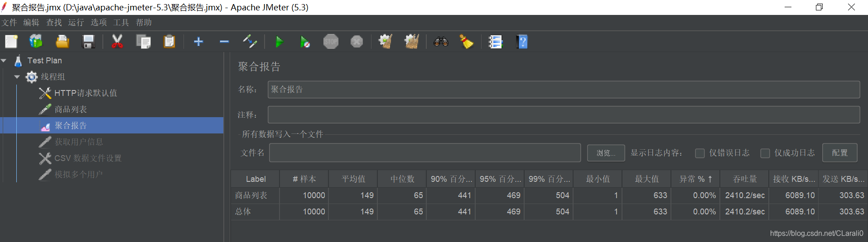Sort by 最大值 column header
Image resolution: width=868 pixels, height=242 pixels.
[x=647, y=179]
